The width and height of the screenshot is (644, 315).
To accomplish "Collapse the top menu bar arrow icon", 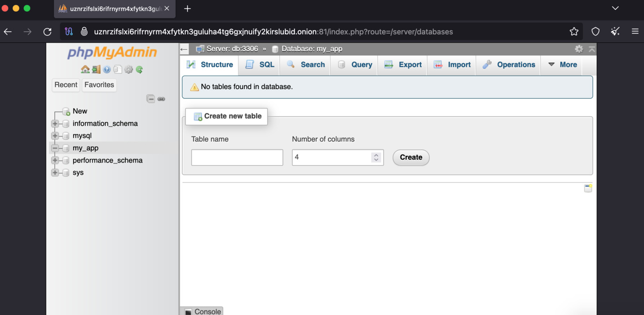I will [592, 49].
